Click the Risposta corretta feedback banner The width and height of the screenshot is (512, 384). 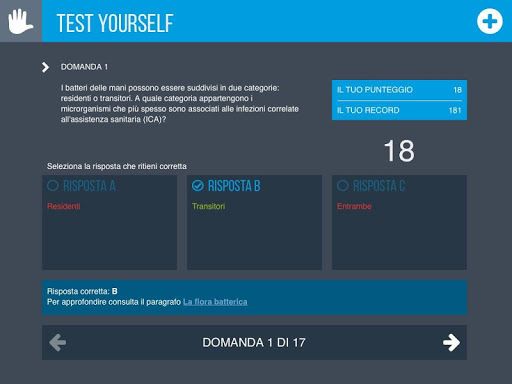point(254,297)
